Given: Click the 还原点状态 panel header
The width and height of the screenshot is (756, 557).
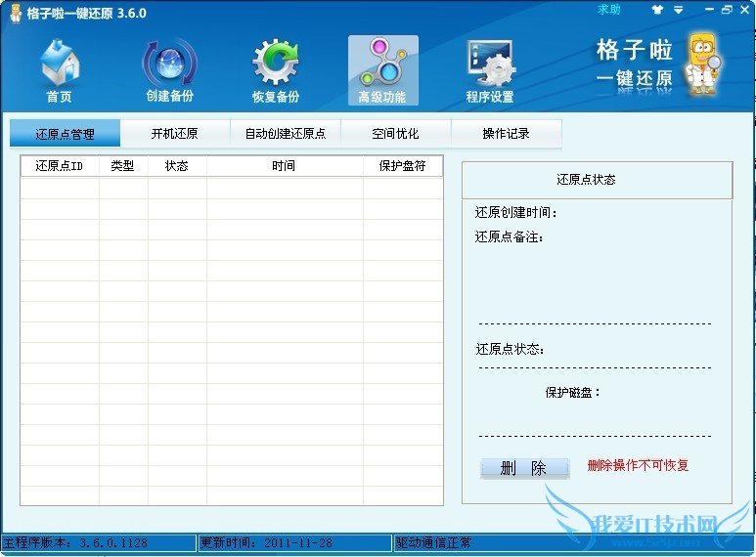Looking at the screenshot, I should pyautogui.click(x=598, y=180).
